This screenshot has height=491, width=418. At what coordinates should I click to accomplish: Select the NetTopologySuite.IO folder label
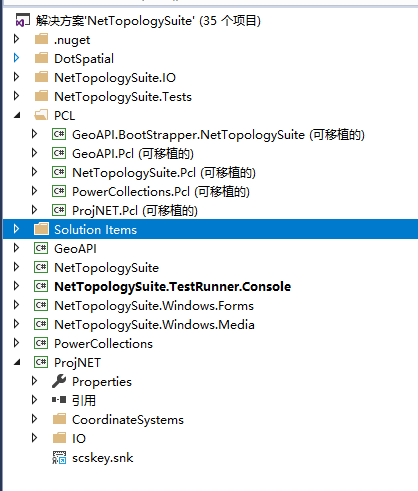pos(115,78)
